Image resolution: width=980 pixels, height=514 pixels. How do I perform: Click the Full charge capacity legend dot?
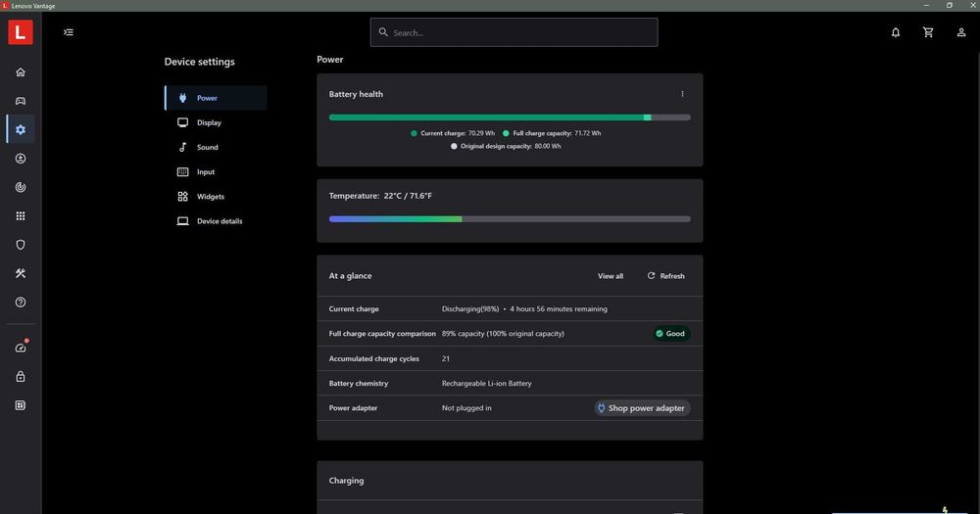(x=506, y=133)
